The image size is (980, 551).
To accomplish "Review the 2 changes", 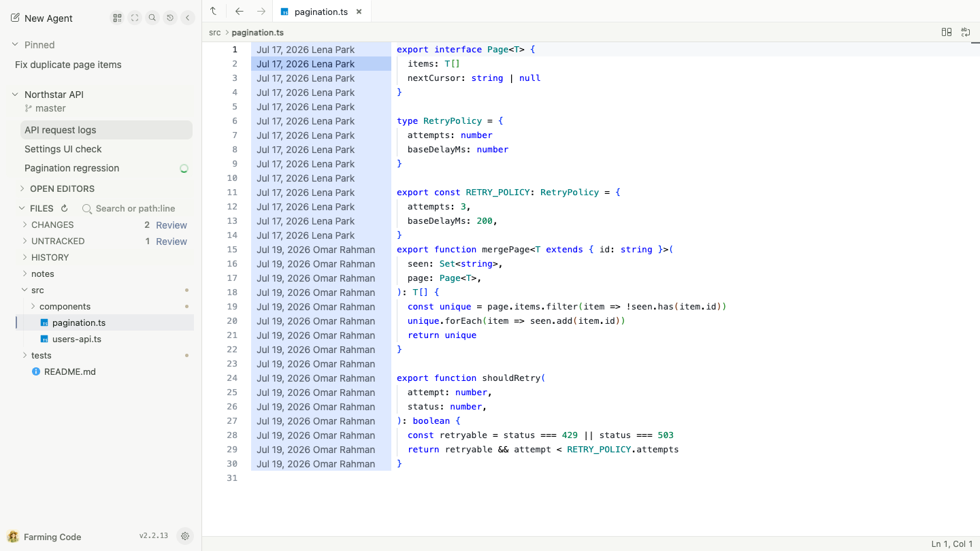I will point(171,225).
